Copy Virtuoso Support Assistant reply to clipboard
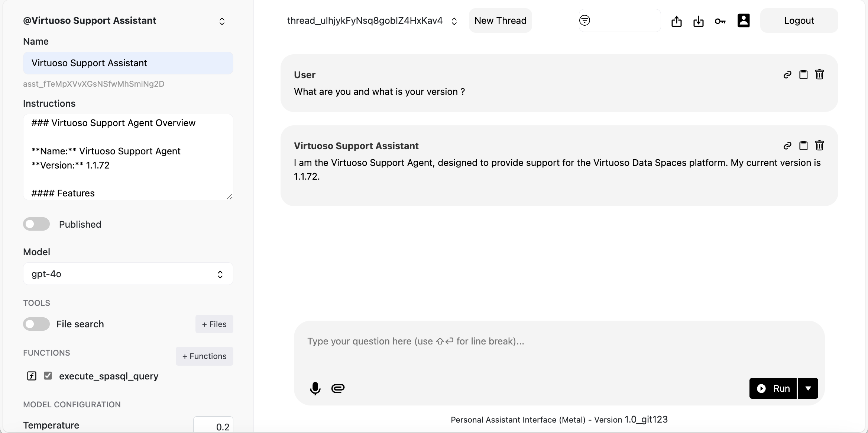 (803, 145)
